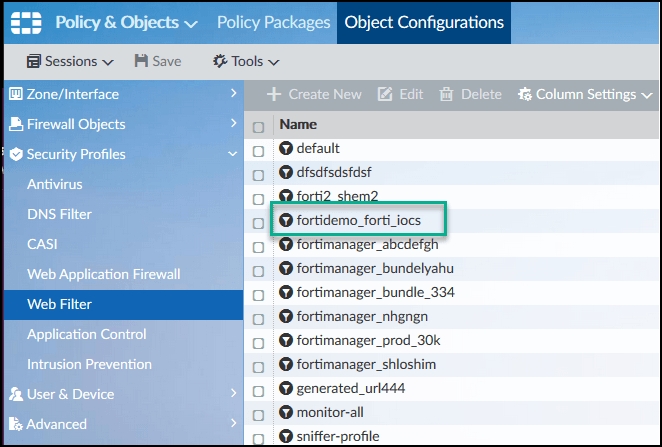662x447 pixels.
Task: Click the Column Settings gear icon
Action: click(x=525, y=94)
